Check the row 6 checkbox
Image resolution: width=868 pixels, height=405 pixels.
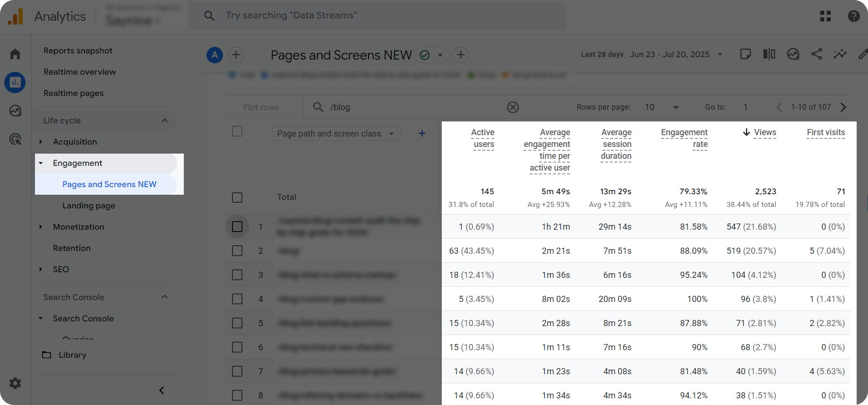[x=237, y=347]
